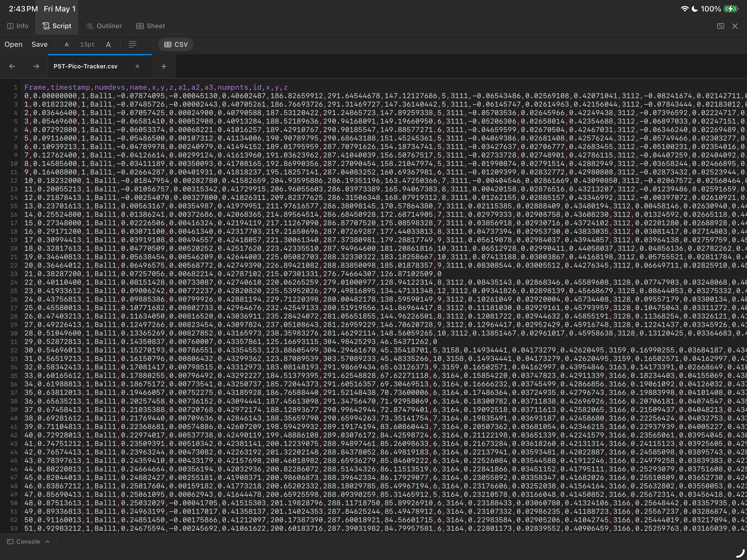Decrease font size with small A
Image resolution: width=747 pixels, height=560 pixels.
(x=66, y=45)
